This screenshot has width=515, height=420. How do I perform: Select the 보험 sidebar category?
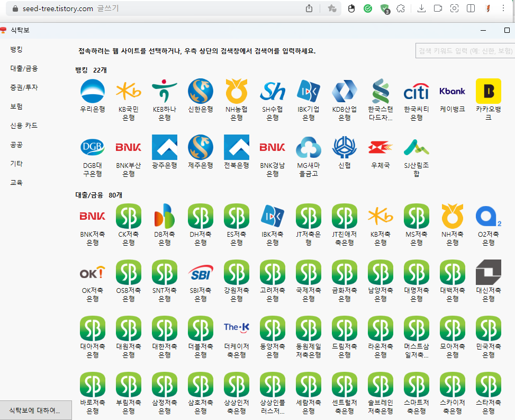pyautogui.click(x=16, y=106)
